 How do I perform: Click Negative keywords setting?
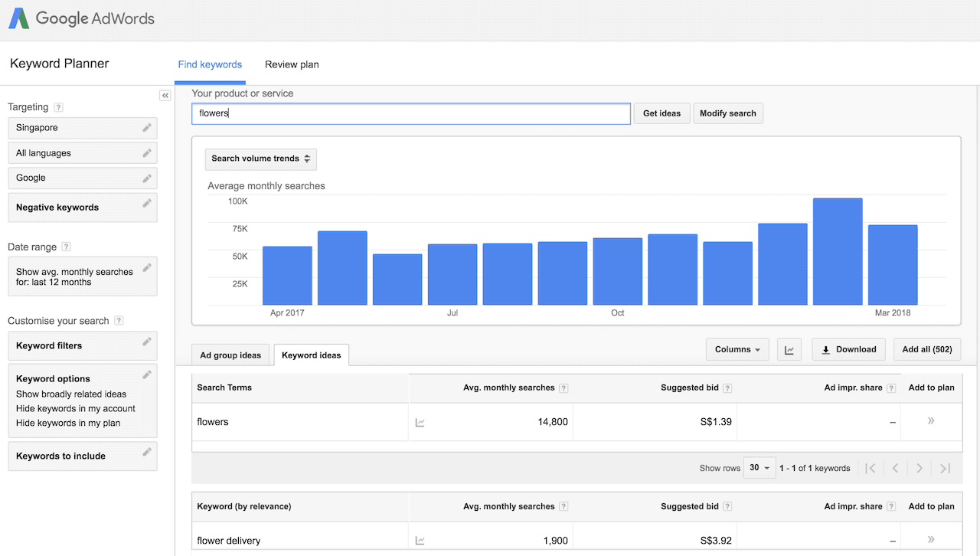(83, 208)
